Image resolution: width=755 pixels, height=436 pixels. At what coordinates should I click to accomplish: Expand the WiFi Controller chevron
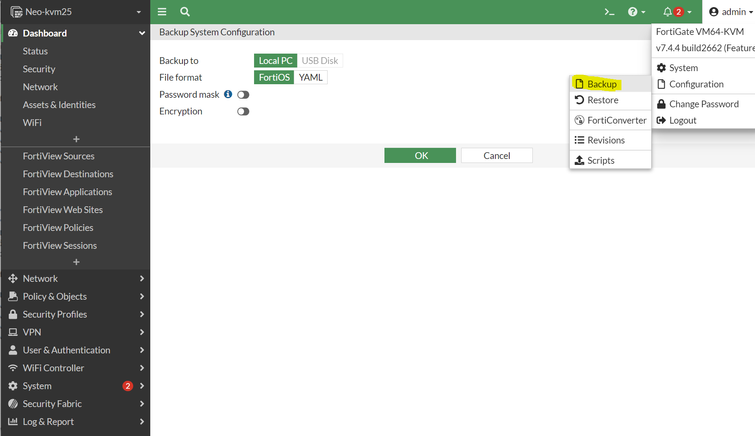click(x=142, y=368)
